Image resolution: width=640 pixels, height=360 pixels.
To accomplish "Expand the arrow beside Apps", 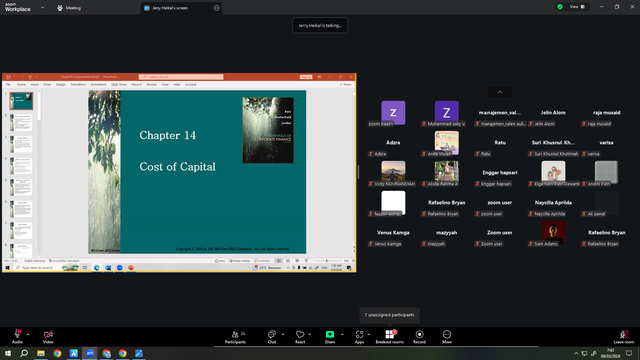I will (369, 334).
